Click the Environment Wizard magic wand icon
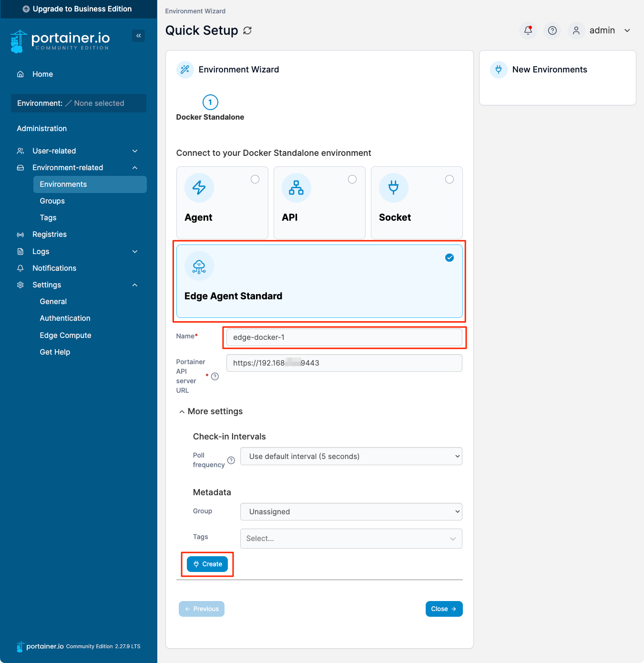The image size is (644, 663). pyautogui.click(x=185, y=70)
